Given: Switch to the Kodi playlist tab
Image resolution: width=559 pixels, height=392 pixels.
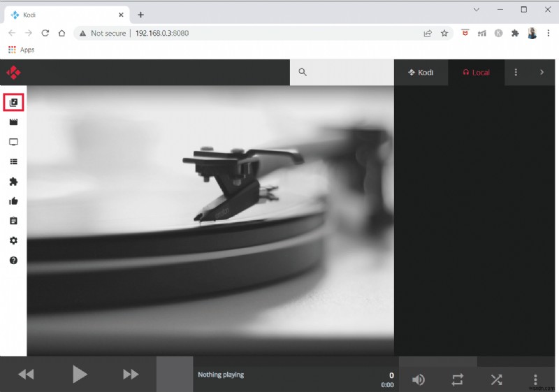Looking at the screenshot, I should (421, 73).
